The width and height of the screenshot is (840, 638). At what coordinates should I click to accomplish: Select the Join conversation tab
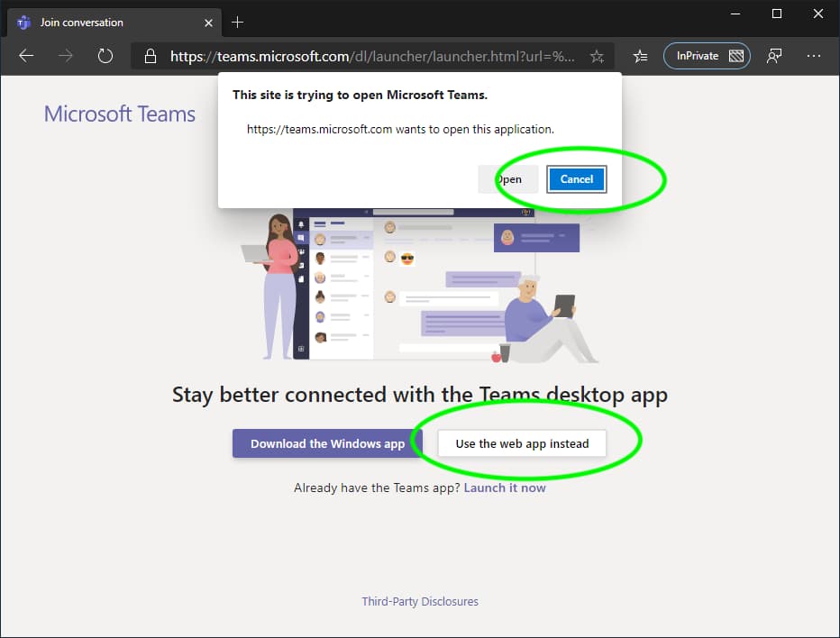(99, 22)
